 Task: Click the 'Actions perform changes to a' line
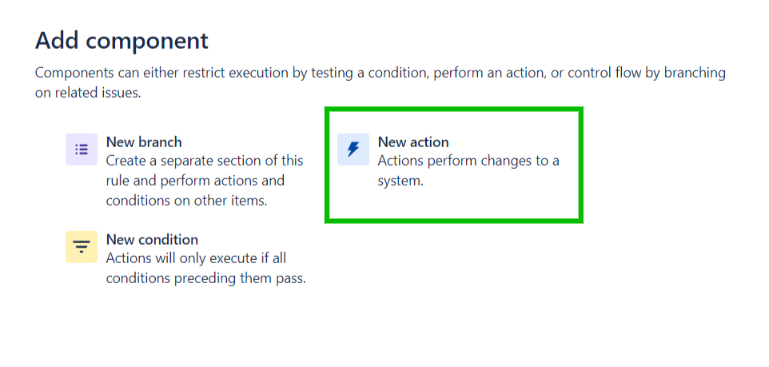(x=468, y=160)
